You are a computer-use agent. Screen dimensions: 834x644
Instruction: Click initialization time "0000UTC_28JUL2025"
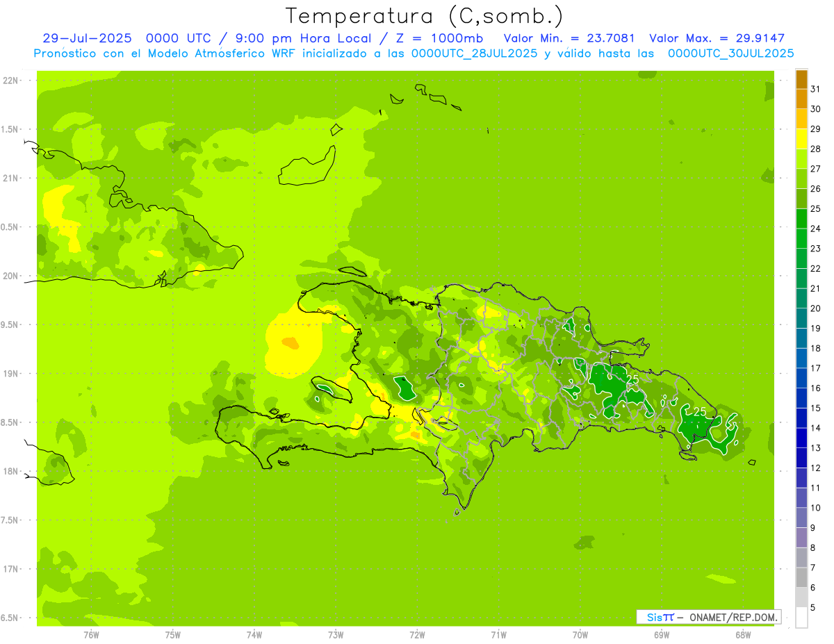(x=473, y=53)
